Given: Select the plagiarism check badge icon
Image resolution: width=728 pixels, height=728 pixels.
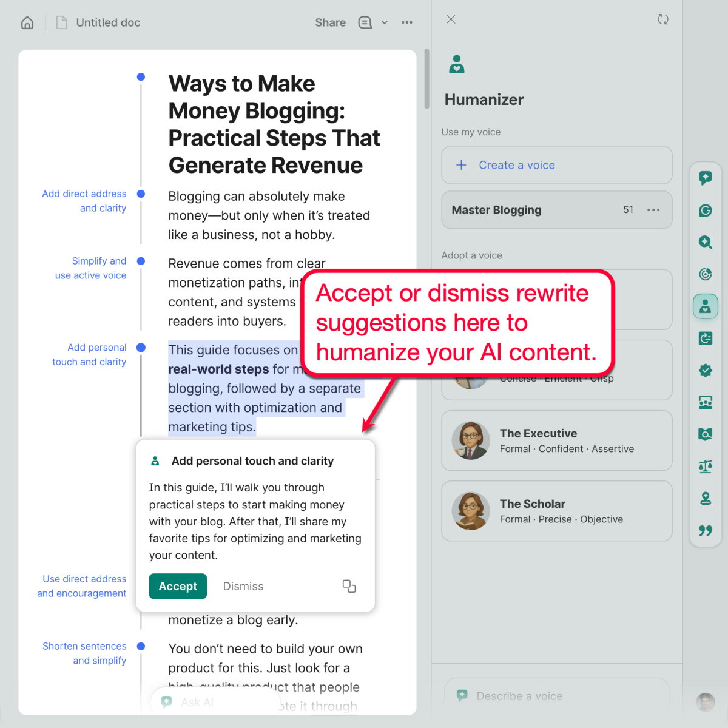Looking at the screenshot, I should pyautogui.click(x=706, y=370).
